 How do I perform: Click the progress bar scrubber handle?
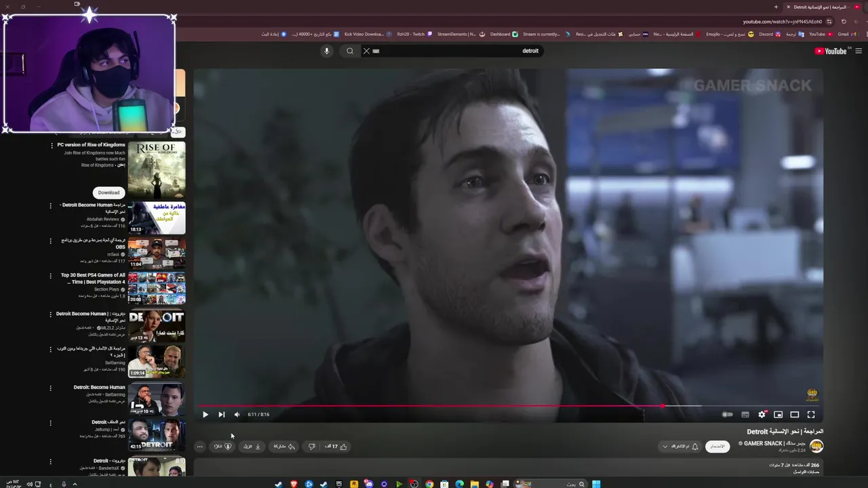pyautogui.click(x=662, y=406)
